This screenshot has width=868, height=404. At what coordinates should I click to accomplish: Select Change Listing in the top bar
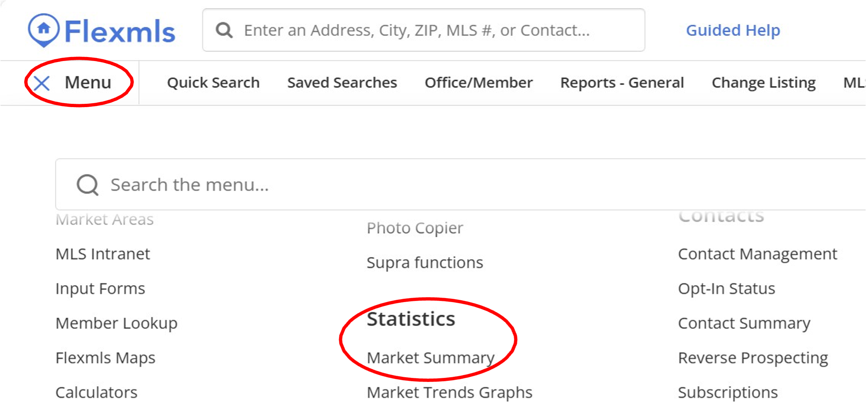763,83
